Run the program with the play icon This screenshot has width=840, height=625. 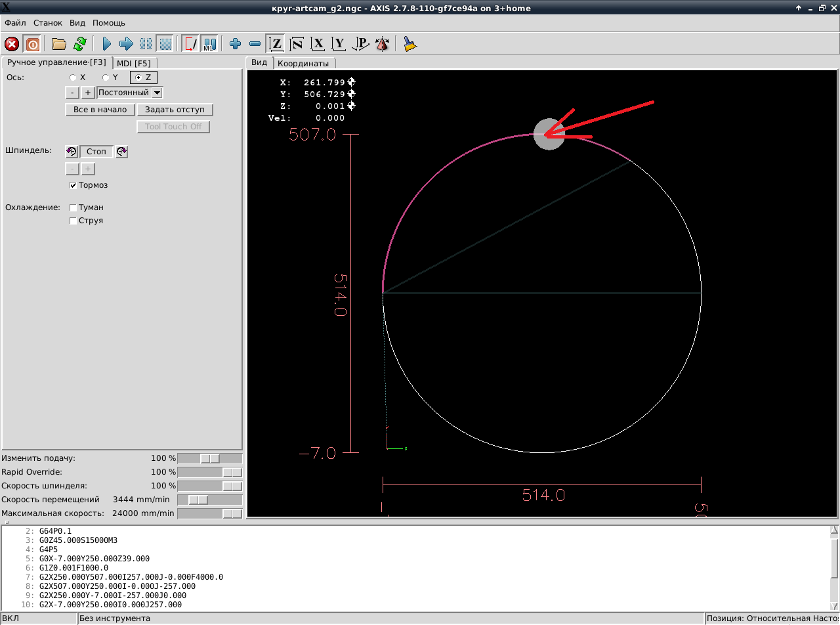click(107, 44)
